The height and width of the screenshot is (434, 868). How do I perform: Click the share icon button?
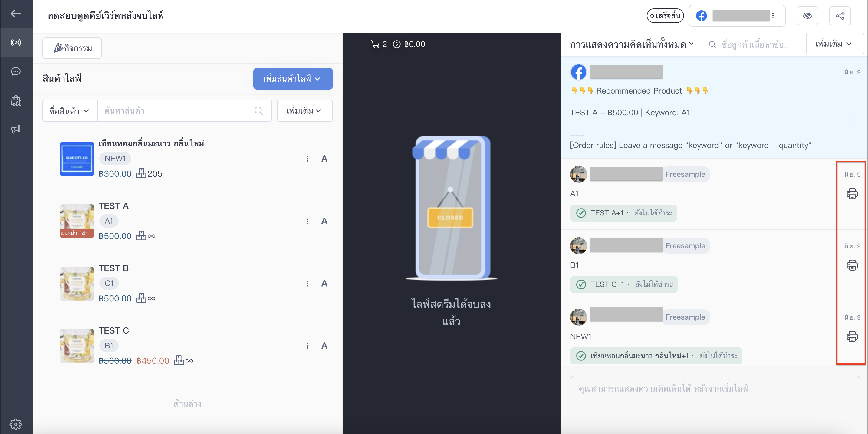click(x=840, y=16)
